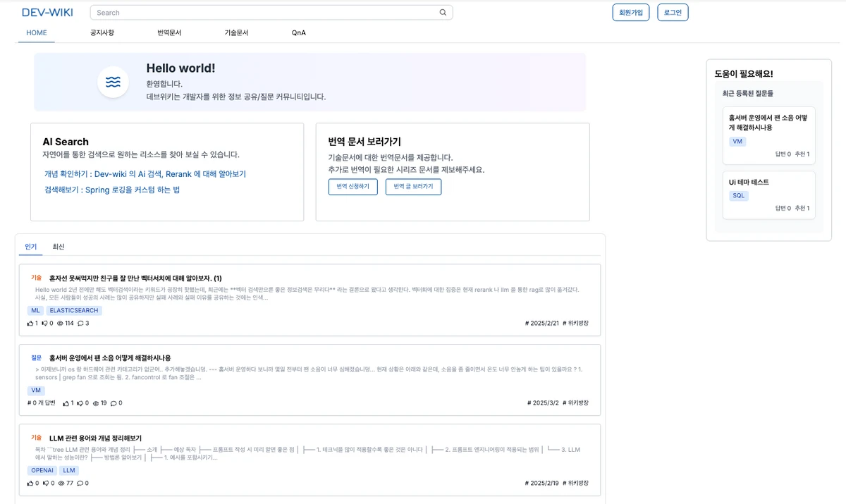Image resolution: width=846 pixels, height=504 pixels.
Task: Click the 도움이 필요해요! sidebar heading
Action: tap(744, 73)
